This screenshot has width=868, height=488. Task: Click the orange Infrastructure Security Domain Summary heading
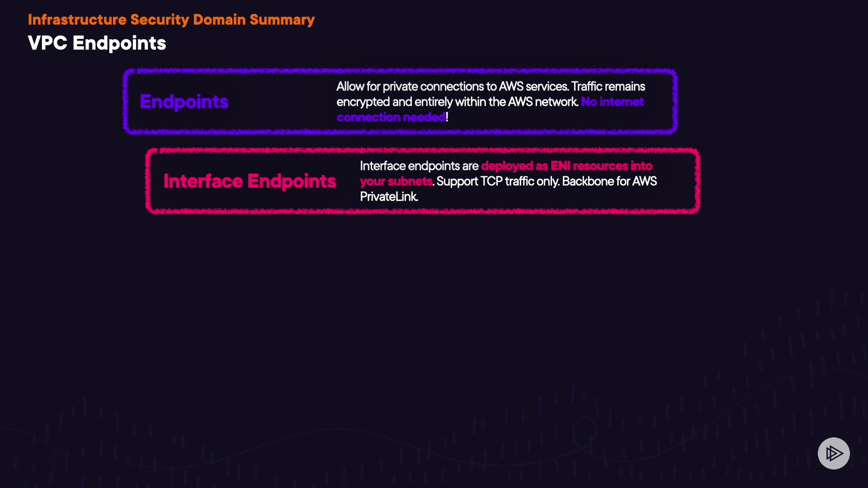click(x=171, y=19)
